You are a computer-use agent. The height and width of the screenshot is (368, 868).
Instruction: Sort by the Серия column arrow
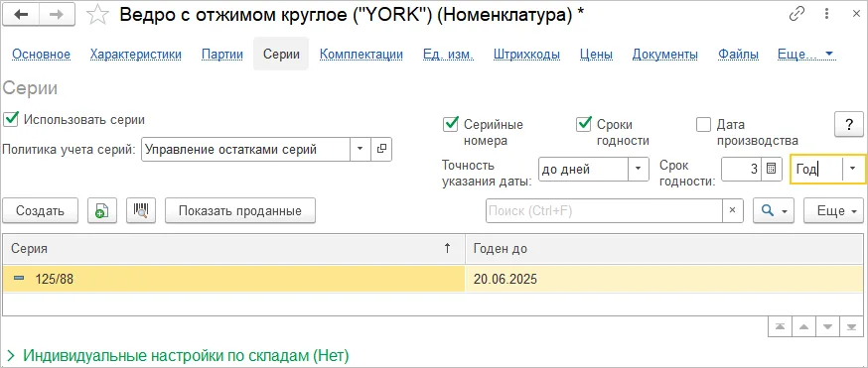click(447, 249)
